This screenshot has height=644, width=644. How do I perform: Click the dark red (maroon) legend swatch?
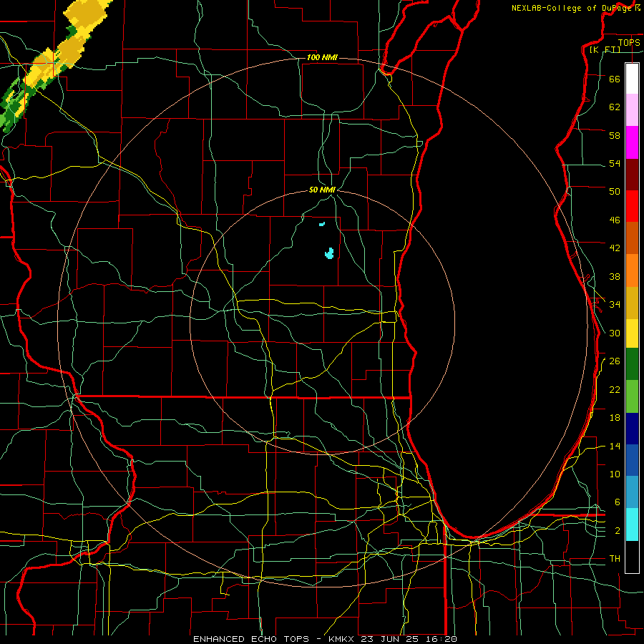click(632, 175)
